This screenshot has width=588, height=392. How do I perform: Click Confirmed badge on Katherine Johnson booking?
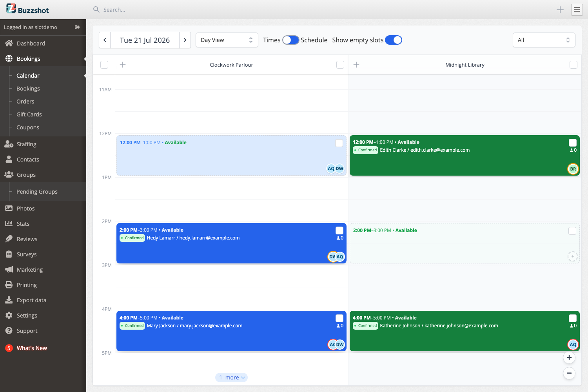coord(365,326)
